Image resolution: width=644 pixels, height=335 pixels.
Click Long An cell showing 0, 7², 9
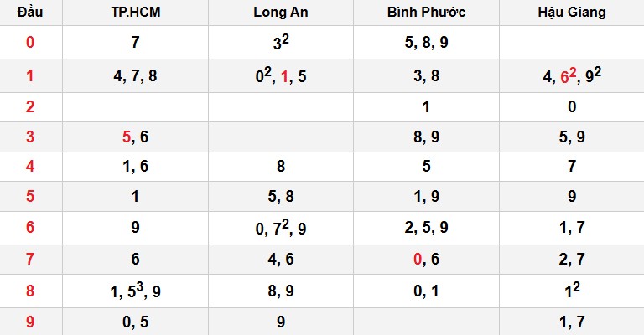pyautogui.click(x=281, y=228)
